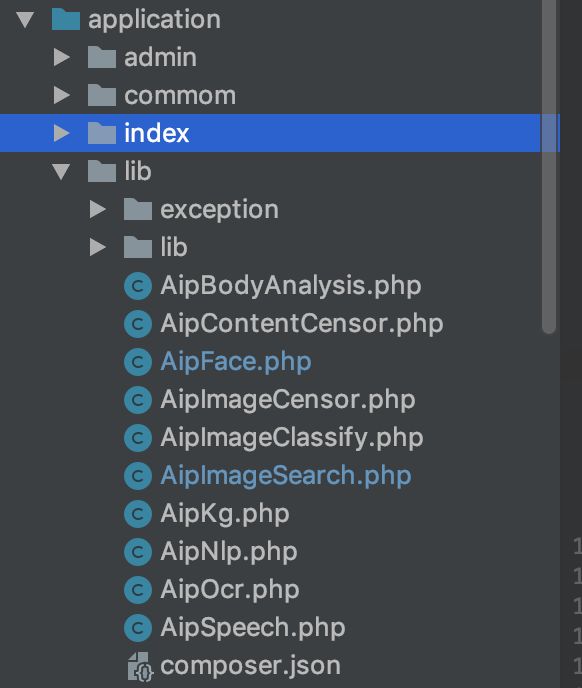Click the AipOcr.php class icon
This screenshot has width=582, height=688.
[138, 590]
